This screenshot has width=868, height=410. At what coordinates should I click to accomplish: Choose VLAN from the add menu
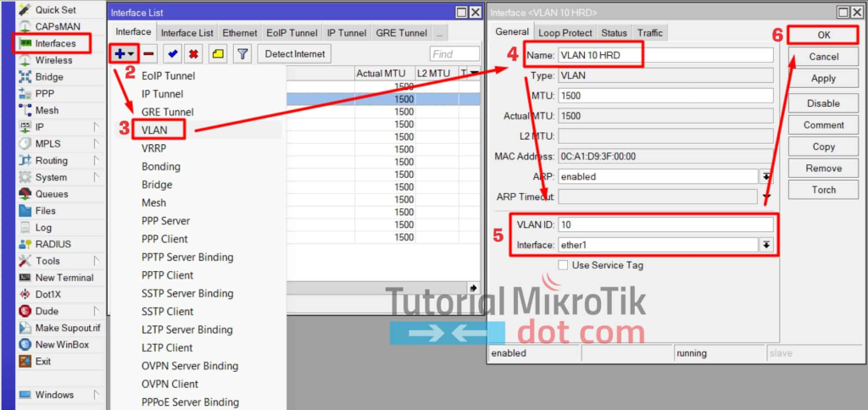(x=154, y=130)
